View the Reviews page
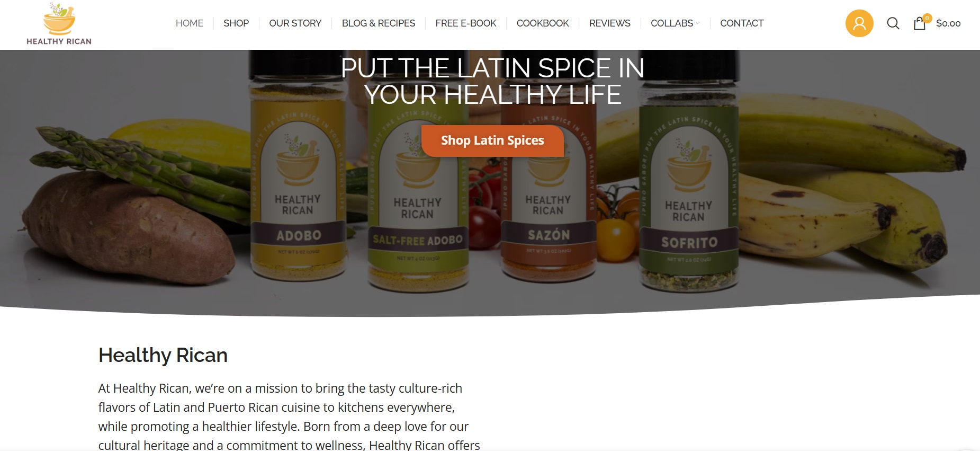 610,23
